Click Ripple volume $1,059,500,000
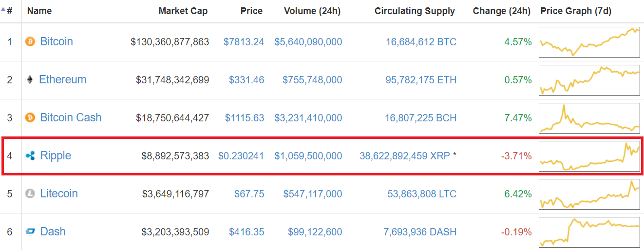 (x=308, y=156)
